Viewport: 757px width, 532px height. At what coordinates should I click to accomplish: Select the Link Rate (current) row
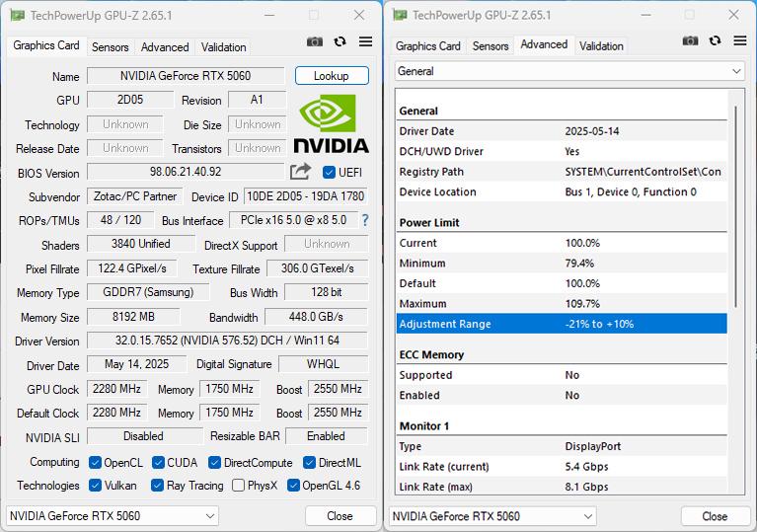562,467
